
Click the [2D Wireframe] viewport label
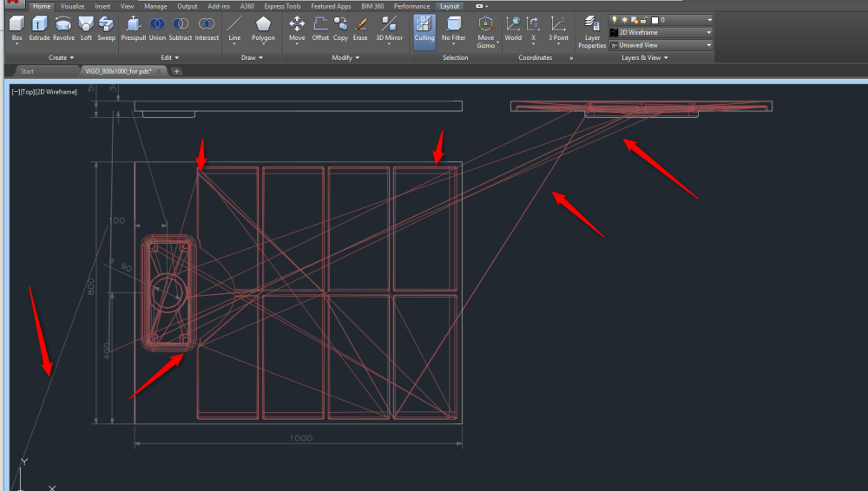pyautogui.click(x=56, y=91)
